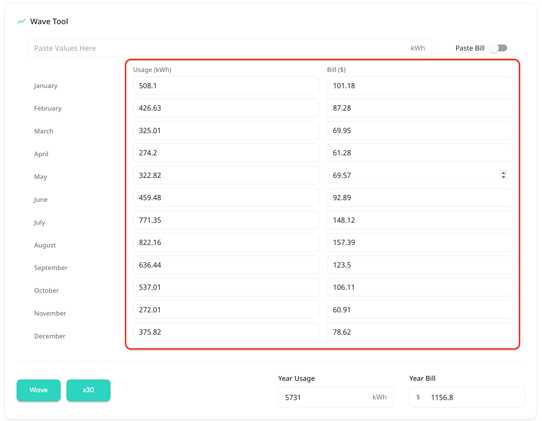Select December usage field 375.82
The width and height of the screenshot is (542, 421).
click(226, 332)
